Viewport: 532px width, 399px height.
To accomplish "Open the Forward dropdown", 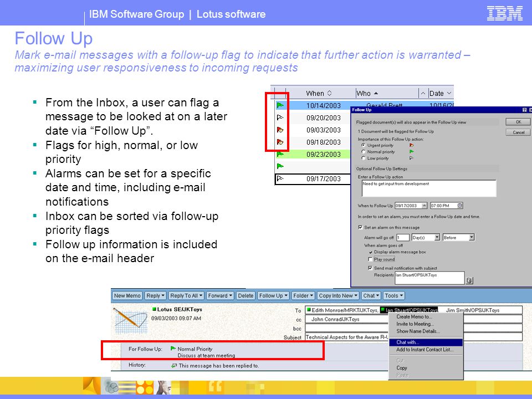I will pyautogui.click(x=220, y=295).
